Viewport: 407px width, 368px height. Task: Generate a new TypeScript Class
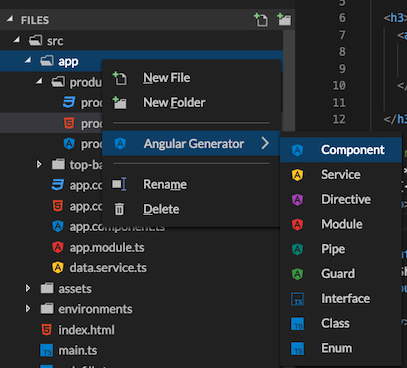341,323
